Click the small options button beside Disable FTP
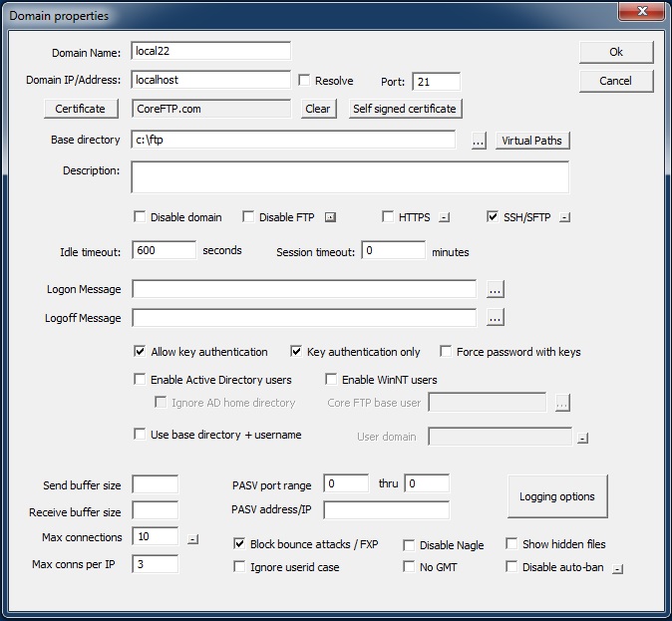Viewport: 672px width, 621px height. [x=331, y=217]
